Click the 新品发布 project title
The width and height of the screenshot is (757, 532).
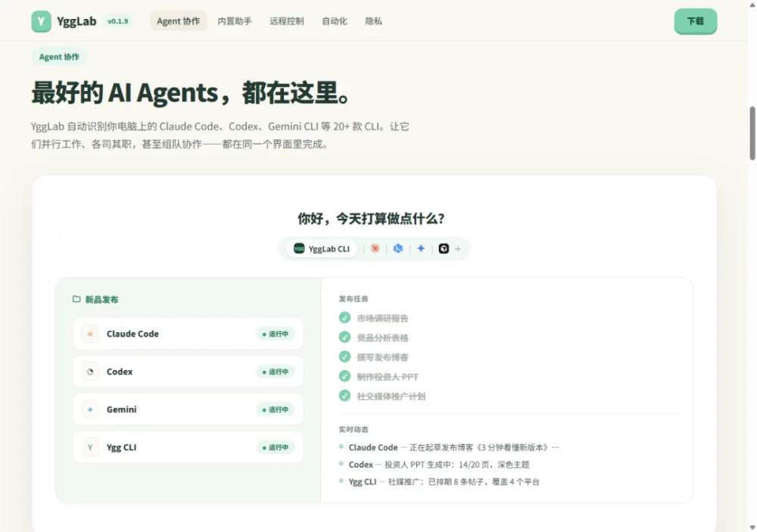pyautogui.click(x=102, y=300)
